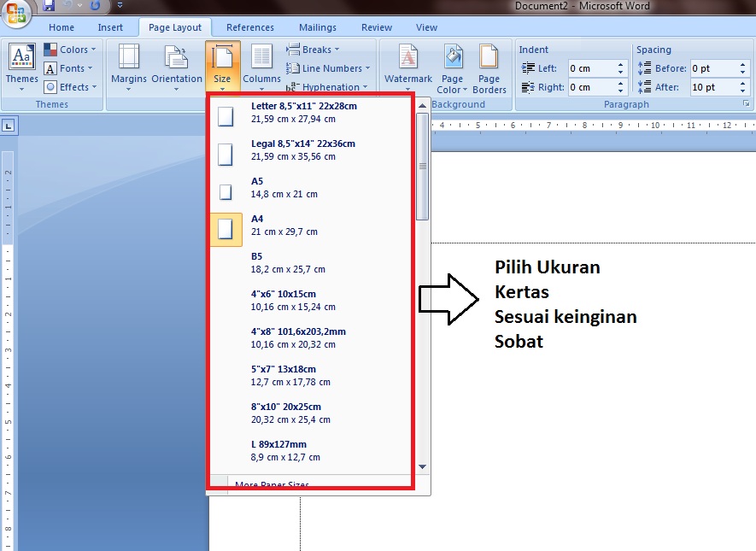The width and height of the screenshot is (756, 551).
Task: Open the Home ribbon tab
Action: click(x=62, y=27)
